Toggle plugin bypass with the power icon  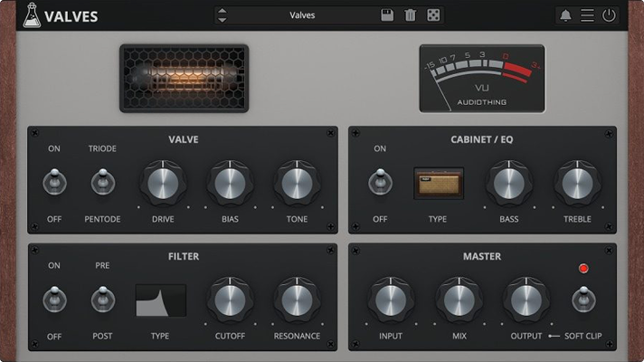[x=609, y=15]
